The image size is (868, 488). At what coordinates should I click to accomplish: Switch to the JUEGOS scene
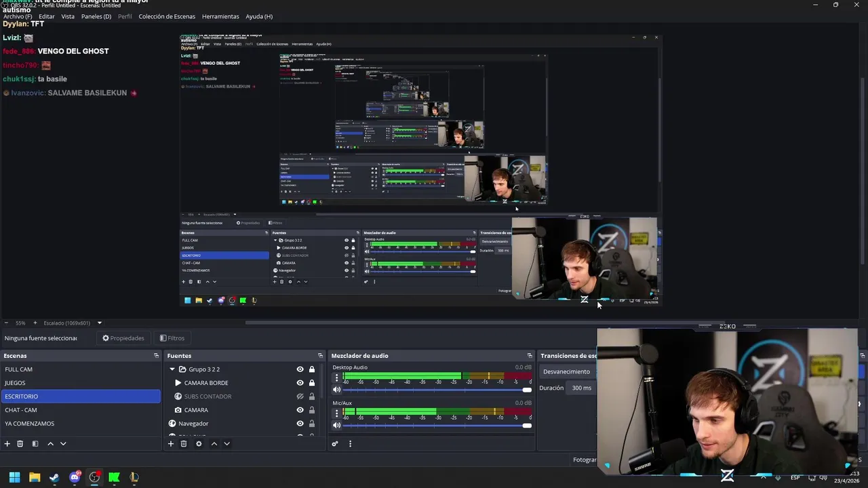pos(81,383)
